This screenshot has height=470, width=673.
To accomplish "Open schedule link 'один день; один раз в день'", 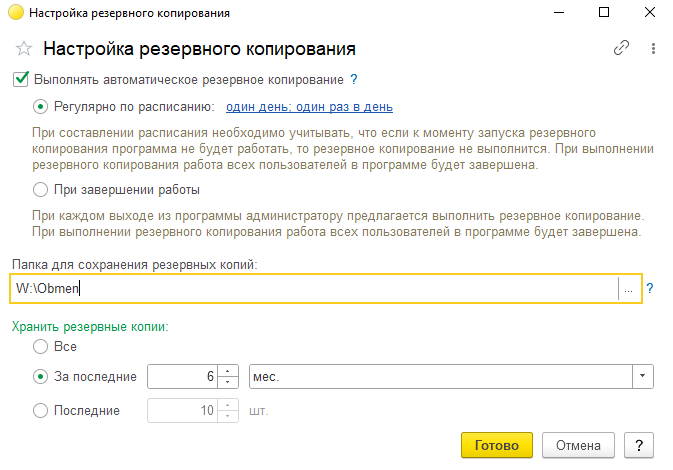I will click(x=309, y=107).
